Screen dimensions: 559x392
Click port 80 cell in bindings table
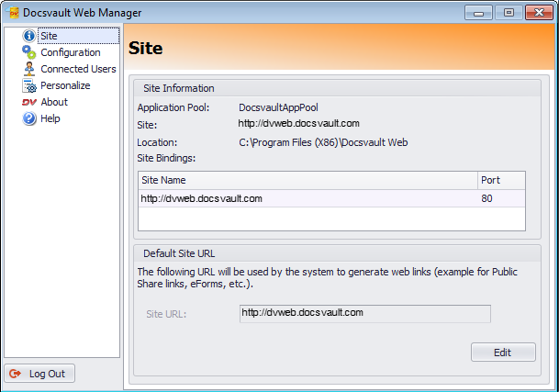[x=500, y=198]
